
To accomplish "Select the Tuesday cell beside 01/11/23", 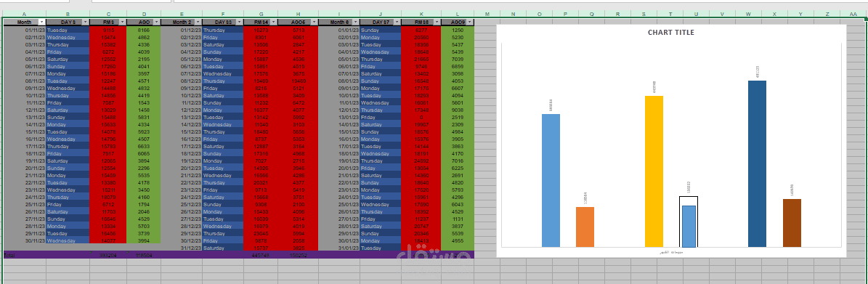I will tap(68, 30).
